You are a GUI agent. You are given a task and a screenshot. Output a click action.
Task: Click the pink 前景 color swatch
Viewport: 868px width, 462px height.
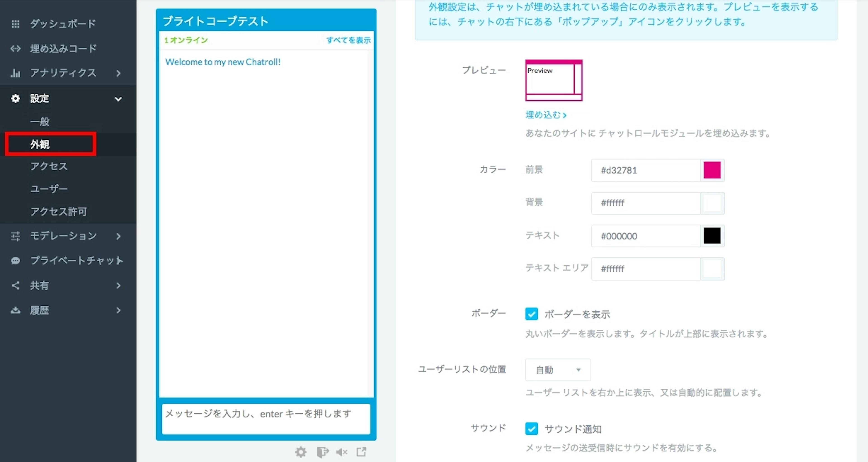(712, 170)
